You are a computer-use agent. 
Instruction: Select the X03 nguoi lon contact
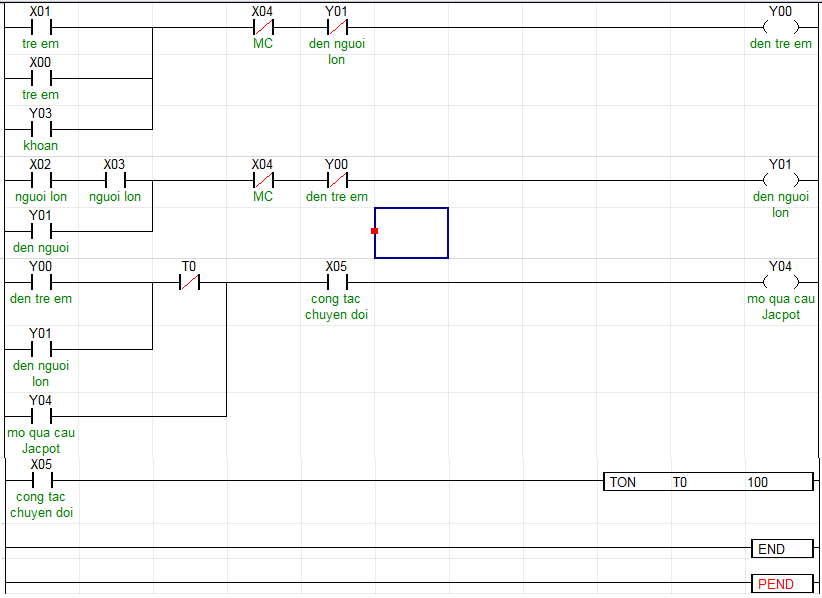[114, 180]
